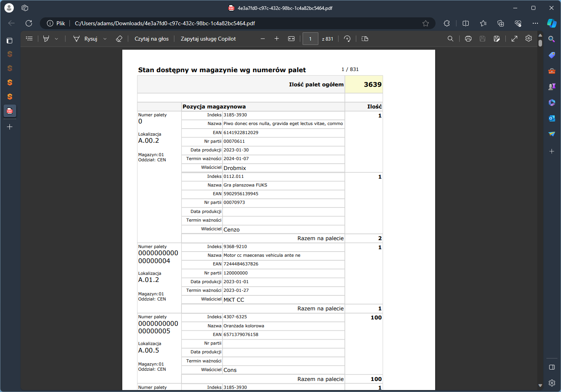Open sidebar search

[x=552, y=39]
